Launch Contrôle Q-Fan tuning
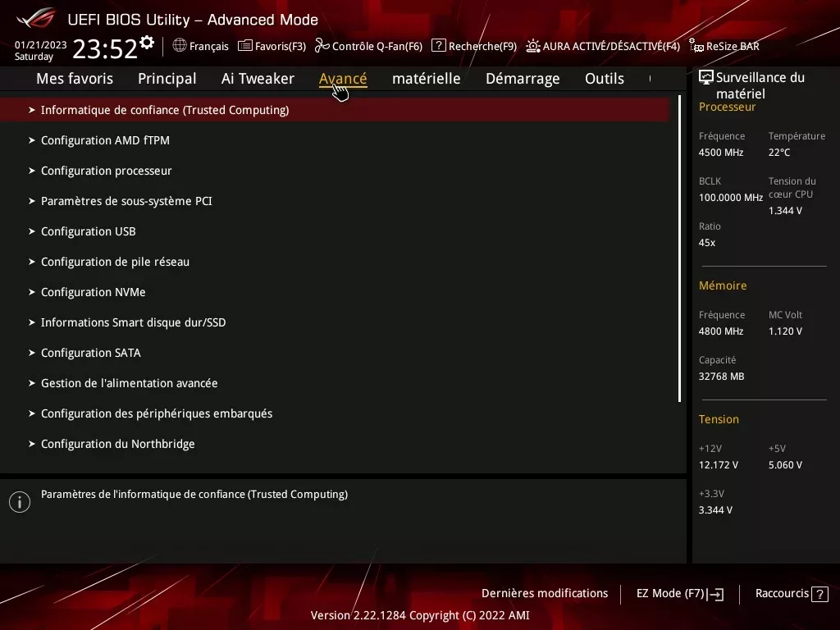 (x=369, y=46)
